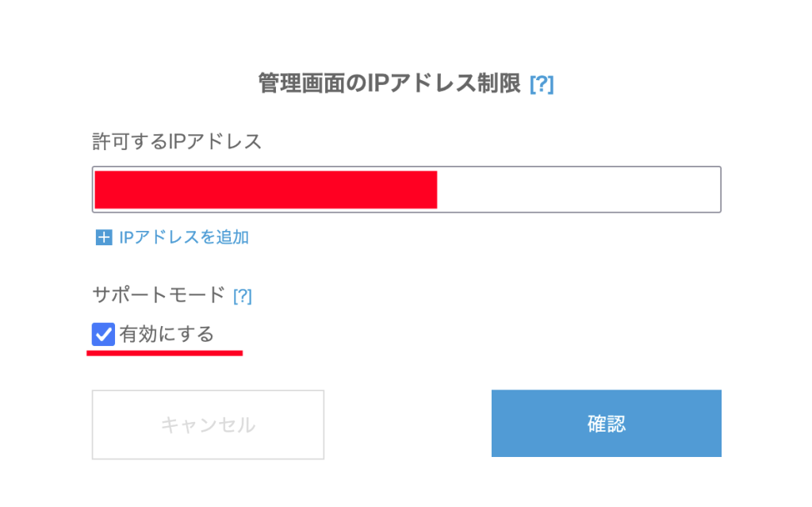Click the plus icon to add IP address
Image resolution: width=812 pixels, height=507 pixels.
(x=104, y=237)
